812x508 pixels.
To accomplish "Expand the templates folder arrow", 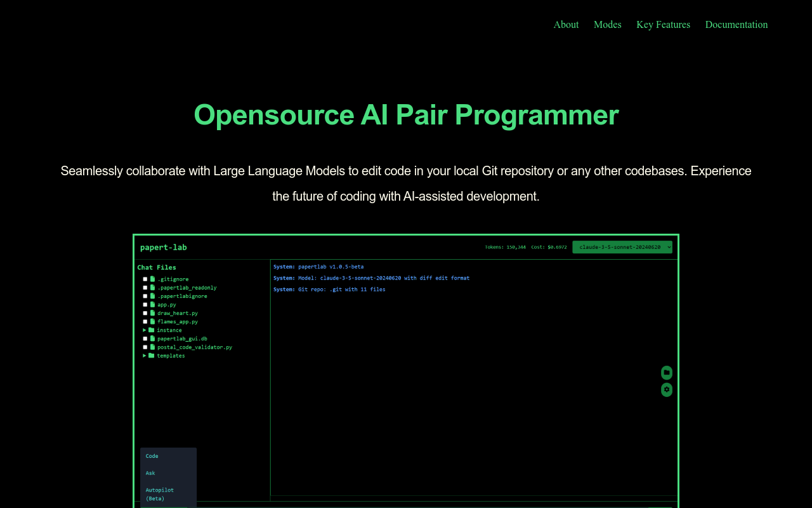I will click(145, 356).
